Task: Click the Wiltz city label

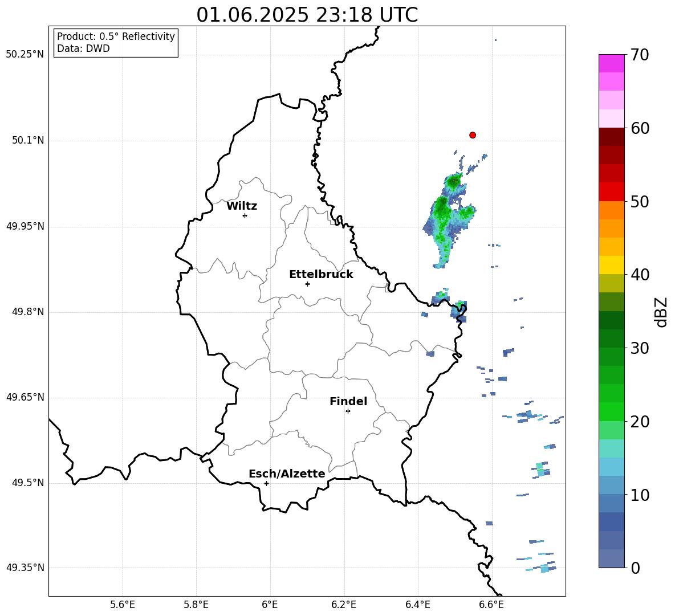Action: click(242, 206)
